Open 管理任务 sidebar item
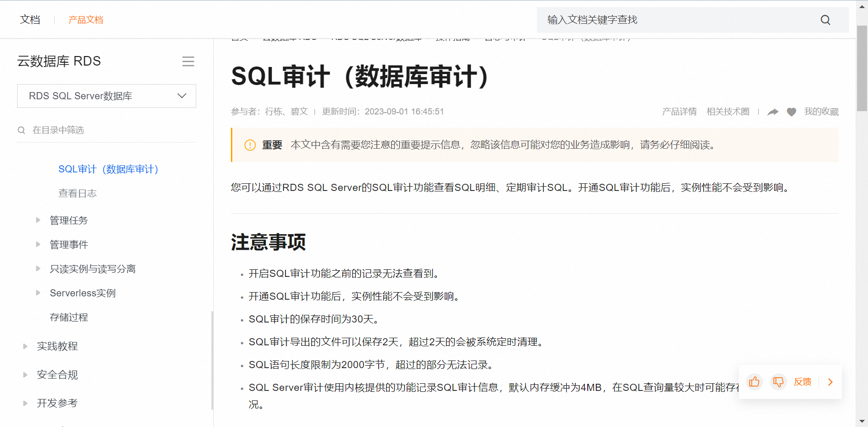This screenshot has height=427, width=868. [69, 220]
